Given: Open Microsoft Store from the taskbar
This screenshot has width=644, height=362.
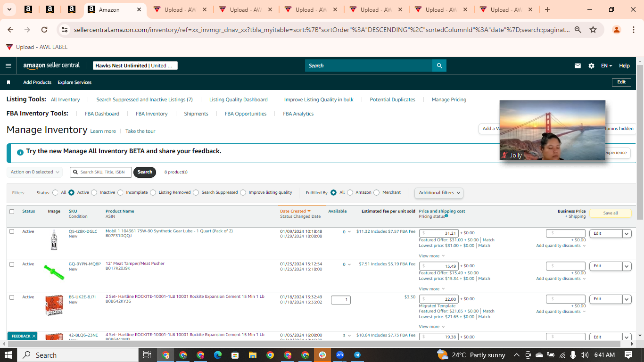Looking at the screenshot, I should (235, 355).
